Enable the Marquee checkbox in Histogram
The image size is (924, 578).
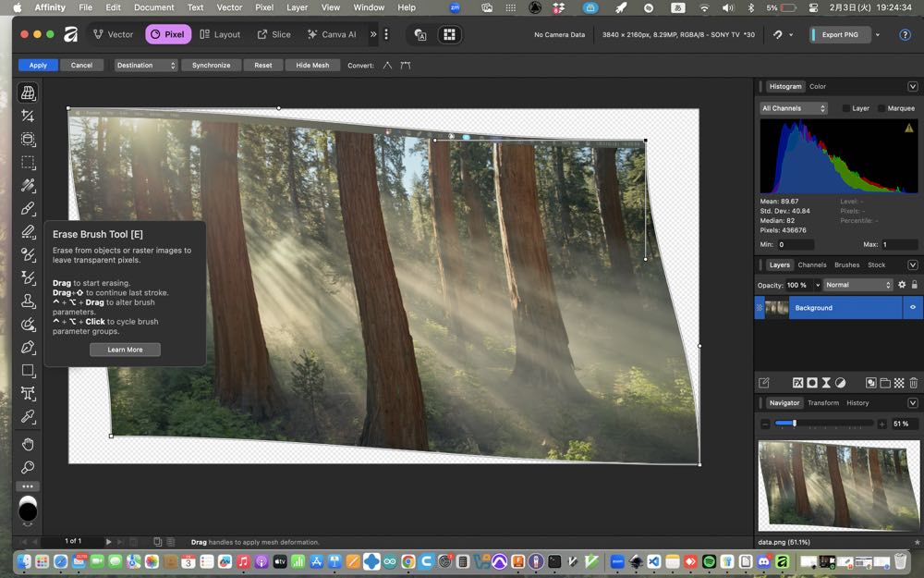pos(881,108)
